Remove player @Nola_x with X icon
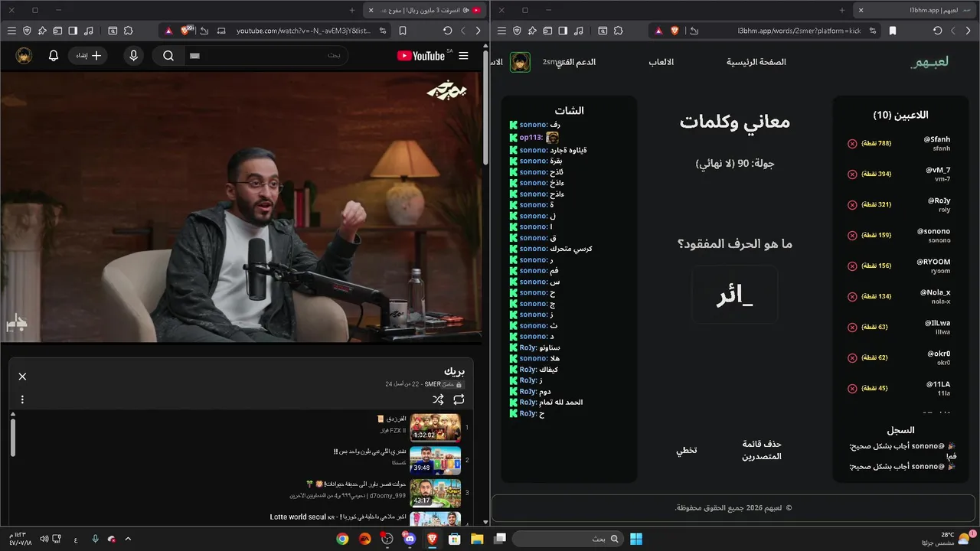Viewport: 980px width, 551px height. pyautogui.click(x=852, y=297)
